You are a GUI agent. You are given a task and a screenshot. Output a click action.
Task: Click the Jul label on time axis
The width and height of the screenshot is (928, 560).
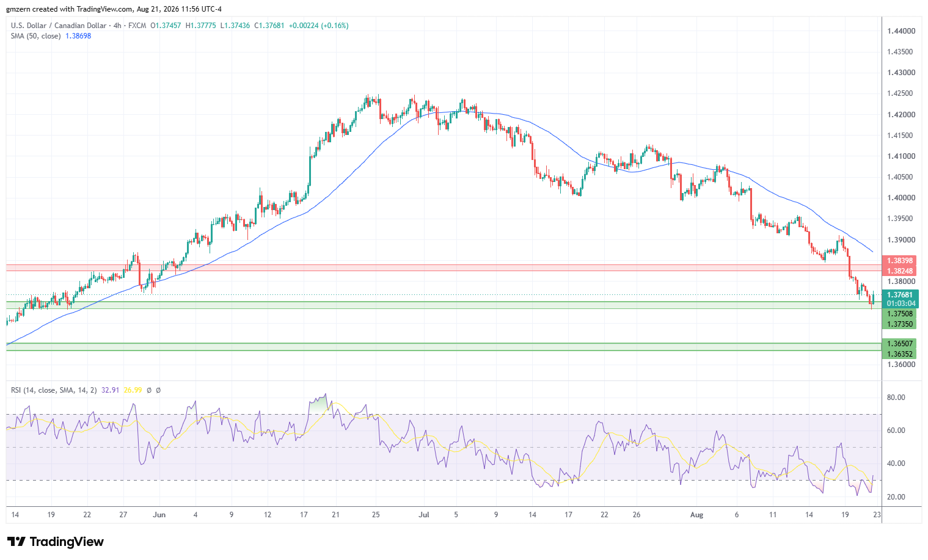(x=424, y=515)
